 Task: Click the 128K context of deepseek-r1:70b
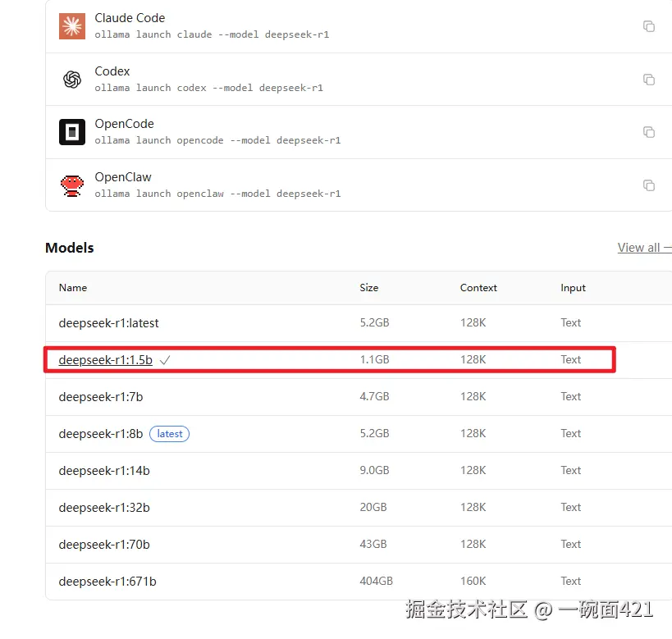coord(473,544)
